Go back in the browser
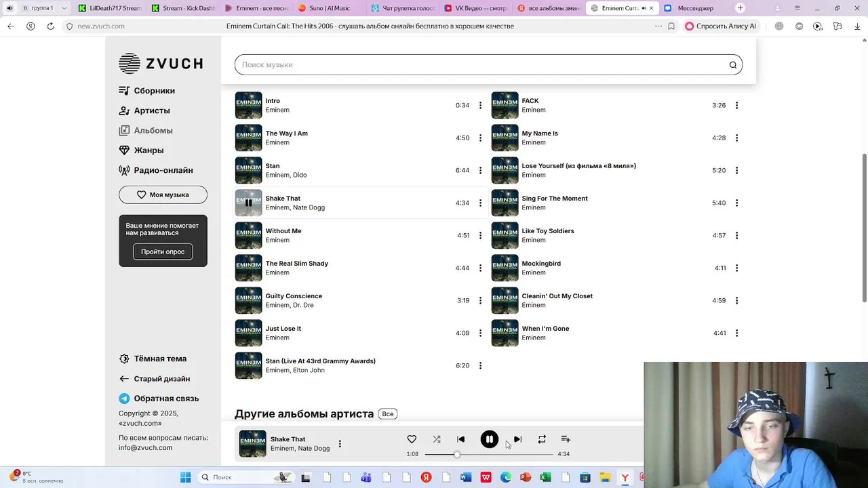This screenshot has width=868, height=488. coord(10,26)
